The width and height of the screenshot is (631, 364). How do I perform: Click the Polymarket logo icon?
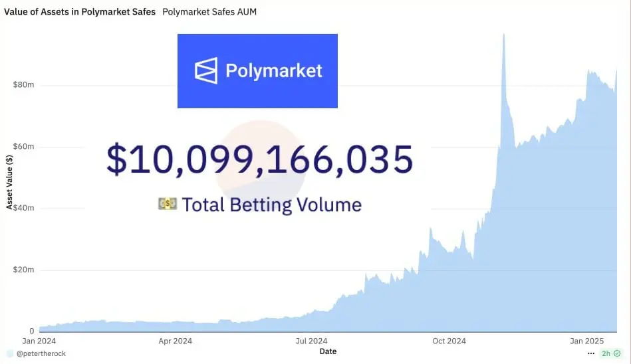coord(205,70)
